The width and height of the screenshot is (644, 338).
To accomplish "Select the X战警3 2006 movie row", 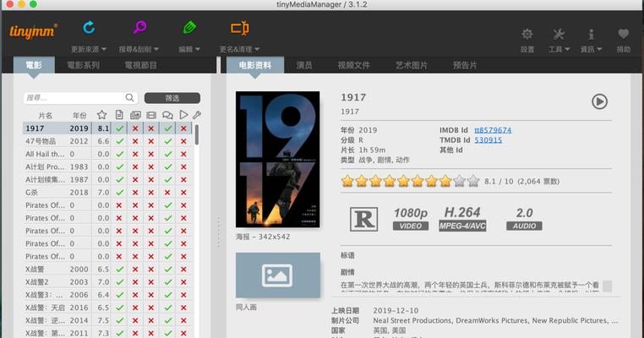I will 106,295.
